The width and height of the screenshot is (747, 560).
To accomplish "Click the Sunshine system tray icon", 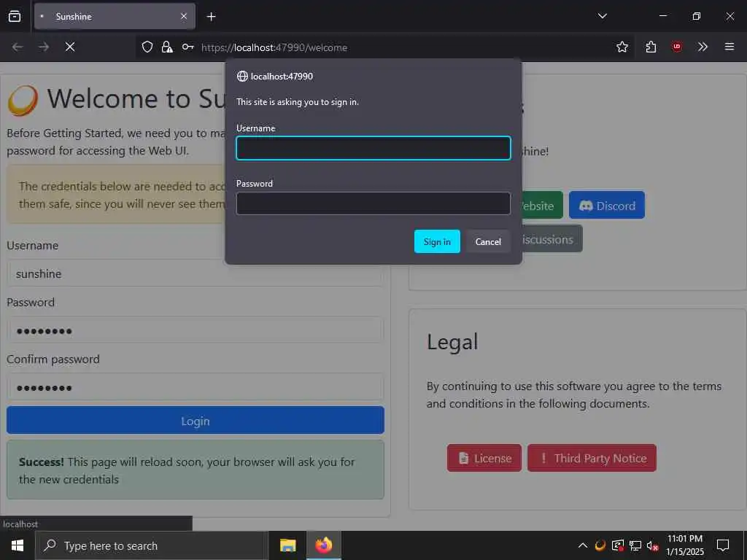I will point(600,545).
